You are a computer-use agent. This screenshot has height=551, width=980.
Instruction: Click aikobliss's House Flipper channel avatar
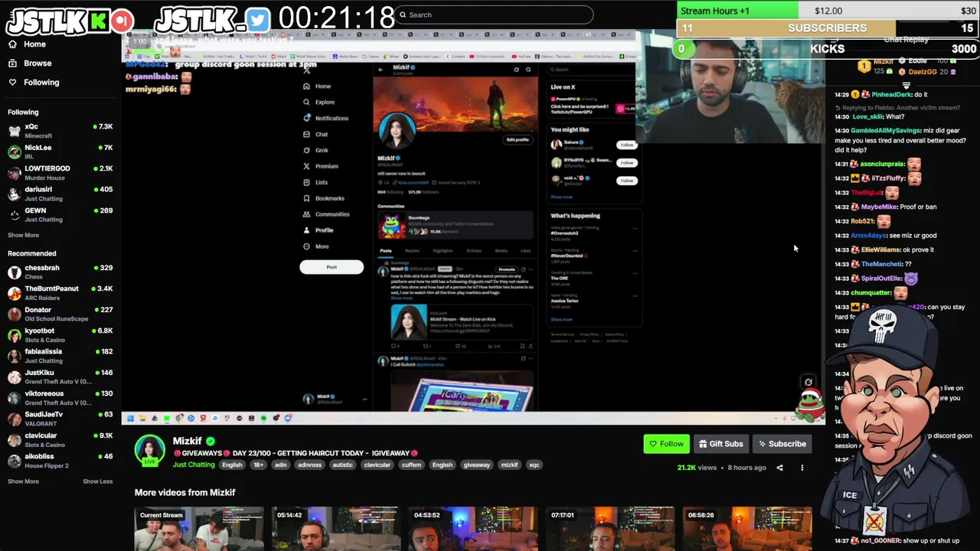tap(15, 461)
